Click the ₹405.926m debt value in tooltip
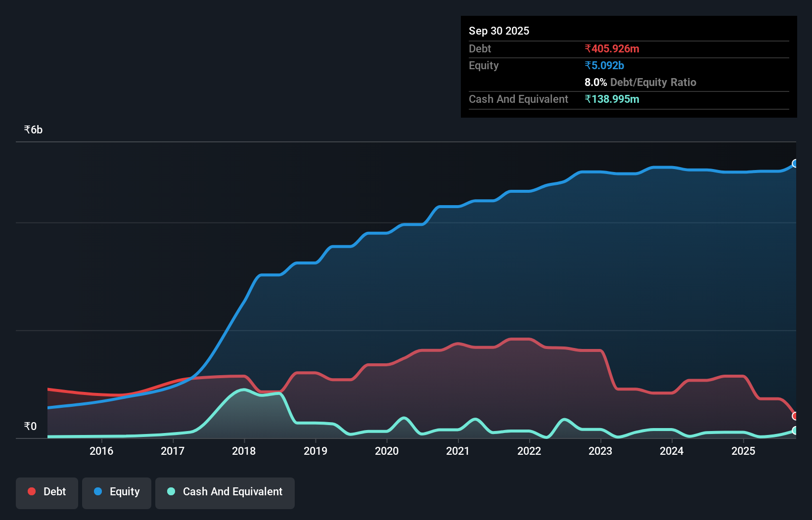The width and height of the screenshot is (812, 520). coord(612,48)
